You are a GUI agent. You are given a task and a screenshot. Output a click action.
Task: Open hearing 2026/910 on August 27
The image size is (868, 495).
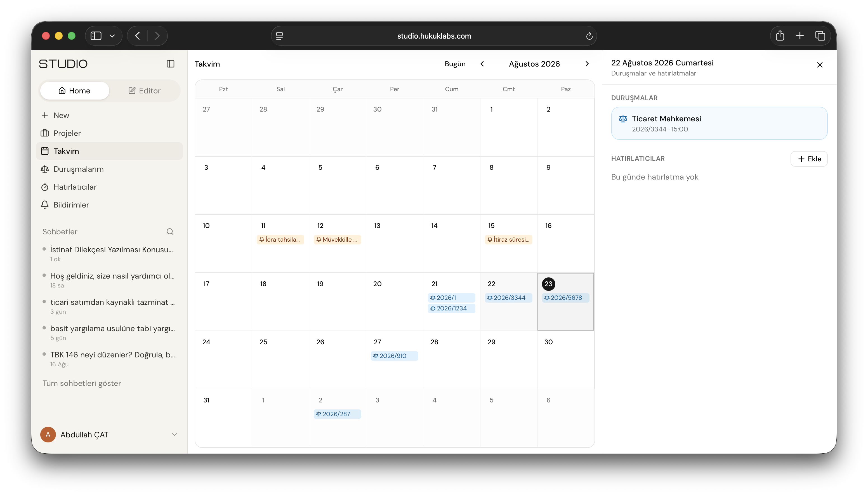tap(394, 356)
